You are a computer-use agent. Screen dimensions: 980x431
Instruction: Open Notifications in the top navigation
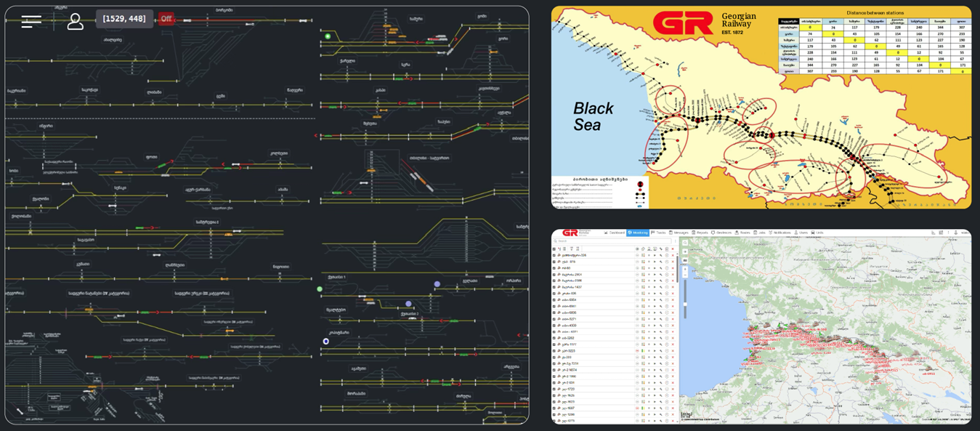[780, 233]
